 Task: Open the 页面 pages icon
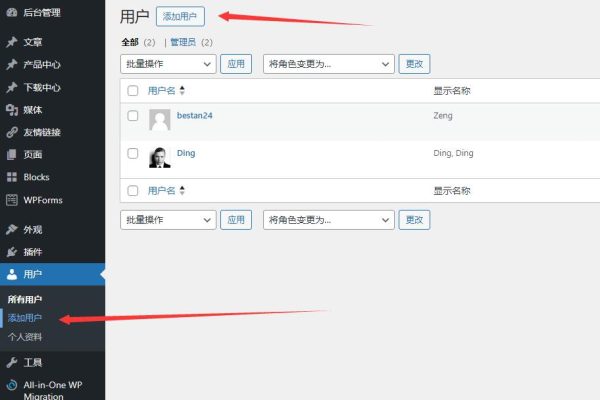coord(12,155)
